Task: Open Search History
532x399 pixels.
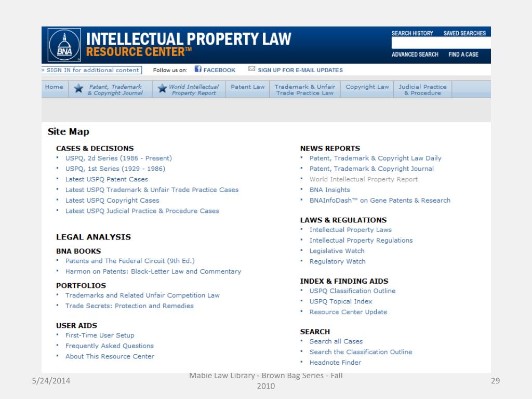Action: click(x=412, y=33)
